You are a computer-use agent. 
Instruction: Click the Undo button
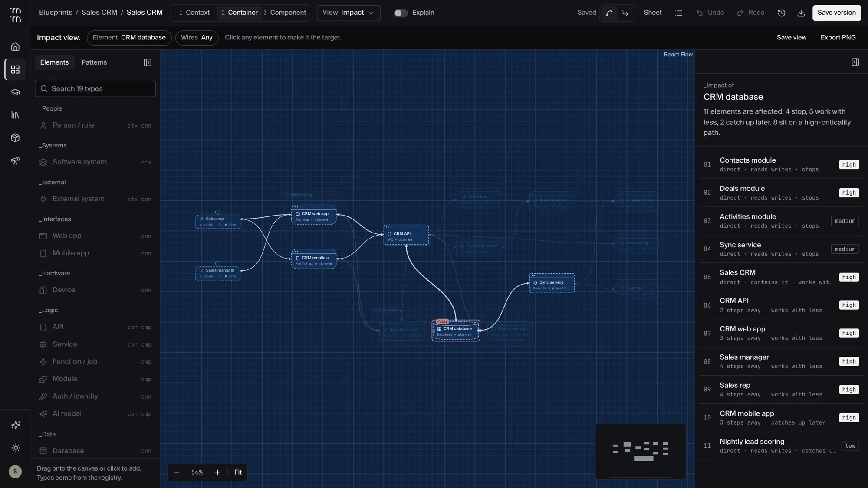[710, 13]
